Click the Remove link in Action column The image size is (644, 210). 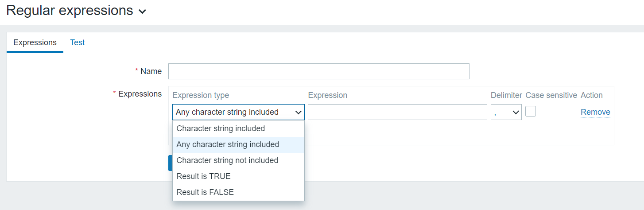coord(595,112)
